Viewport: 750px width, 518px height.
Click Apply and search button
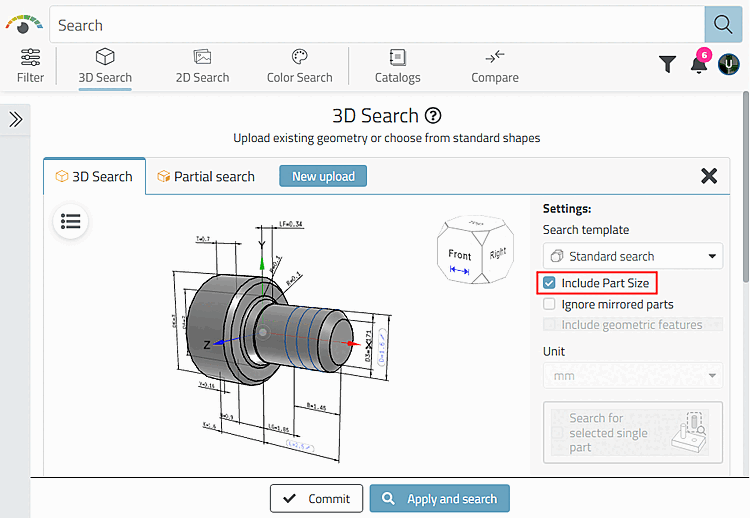tap(440, 498)
